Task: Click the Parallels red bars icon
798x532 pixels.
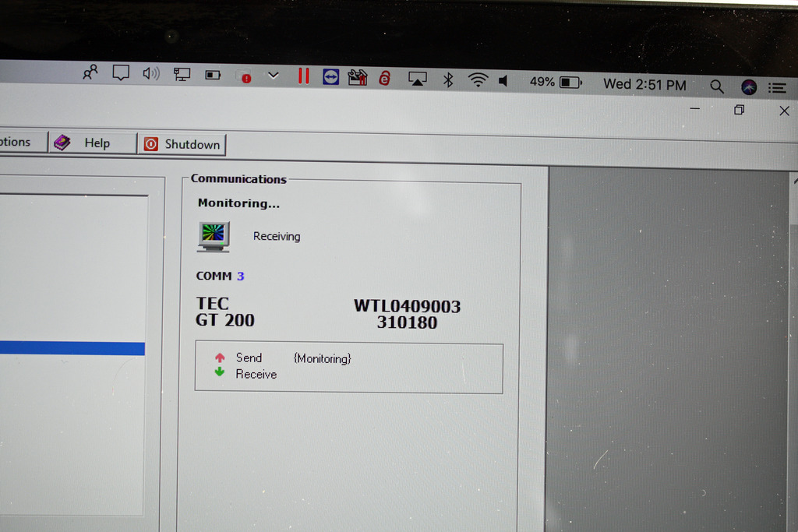Action: click(x=303, y=76)
